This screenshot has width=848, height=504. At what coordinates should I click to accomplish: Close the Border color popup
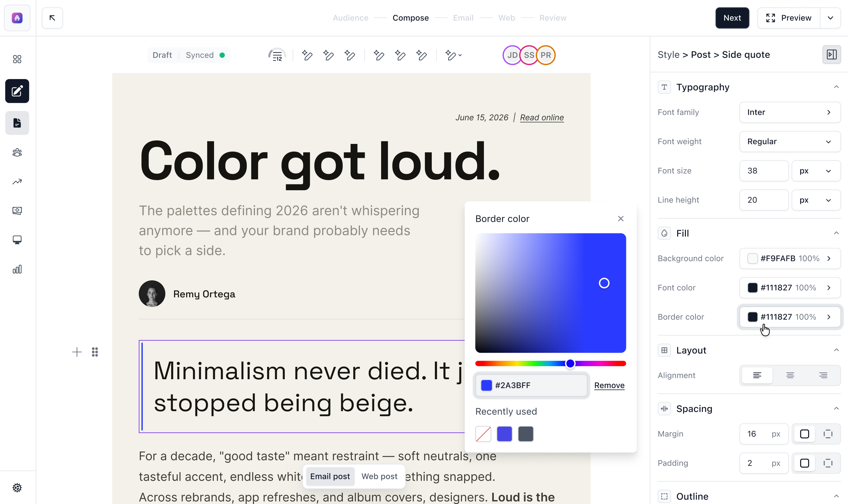point(620,219)
